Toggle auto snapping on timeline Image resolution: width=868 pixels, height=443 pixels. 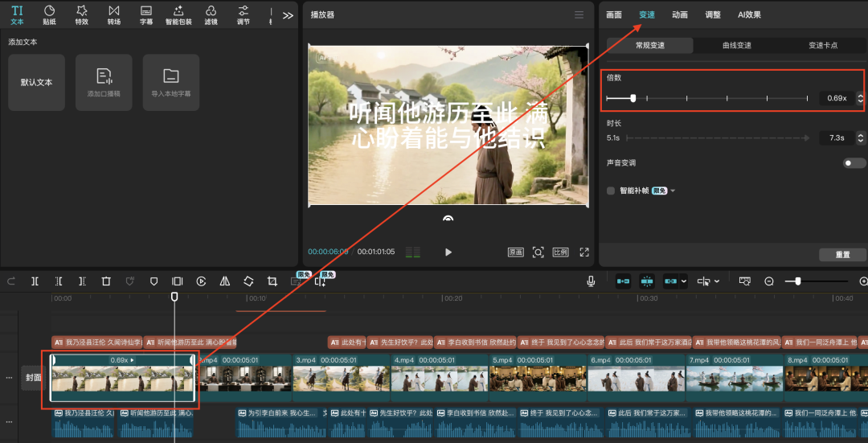pyautogui.click(x=646, y=281)
